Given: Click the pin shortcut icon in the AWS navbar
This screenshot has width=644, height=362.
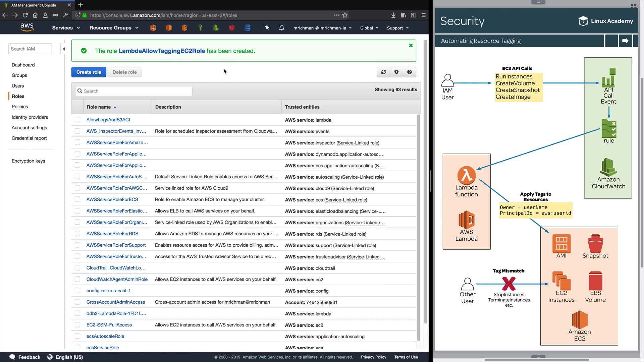Looking at the screenshot, I should tap(267, 28).
